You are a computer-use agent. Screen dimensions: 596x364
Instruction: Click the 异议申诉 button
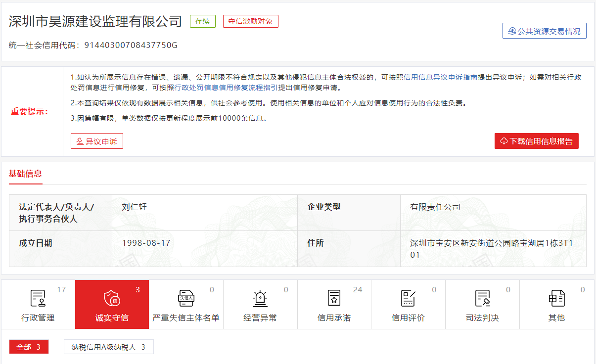pos(96,141)
